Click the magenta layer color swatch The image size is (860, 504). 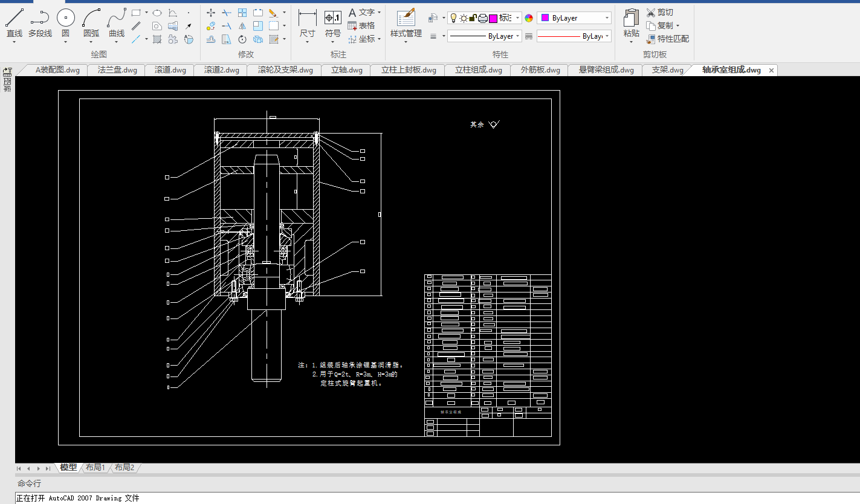[493, 18]
